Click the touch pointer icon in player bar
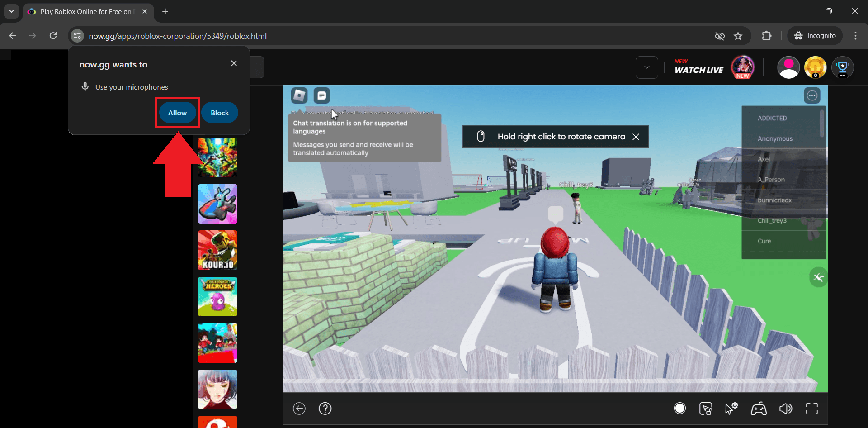 coord(706,409)
